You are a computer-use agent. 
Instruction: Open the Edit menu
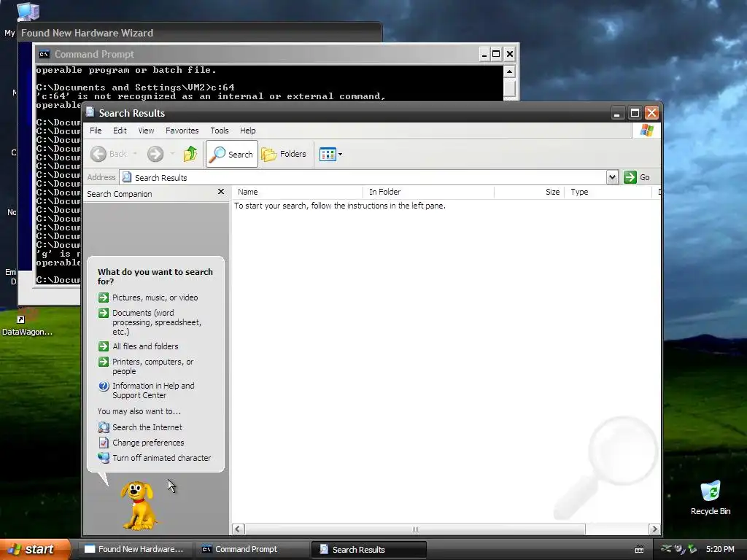click(x=120, y=131)
